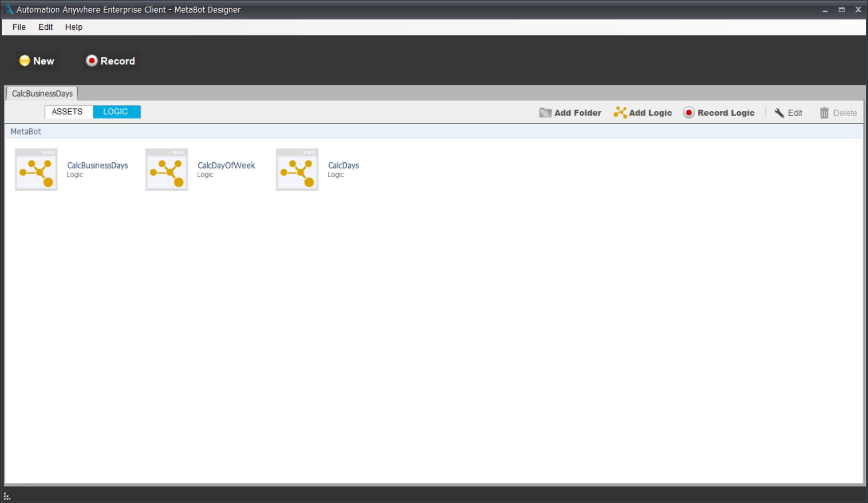Click the CalcDayOfWeek name label

[x=226, y=165]
